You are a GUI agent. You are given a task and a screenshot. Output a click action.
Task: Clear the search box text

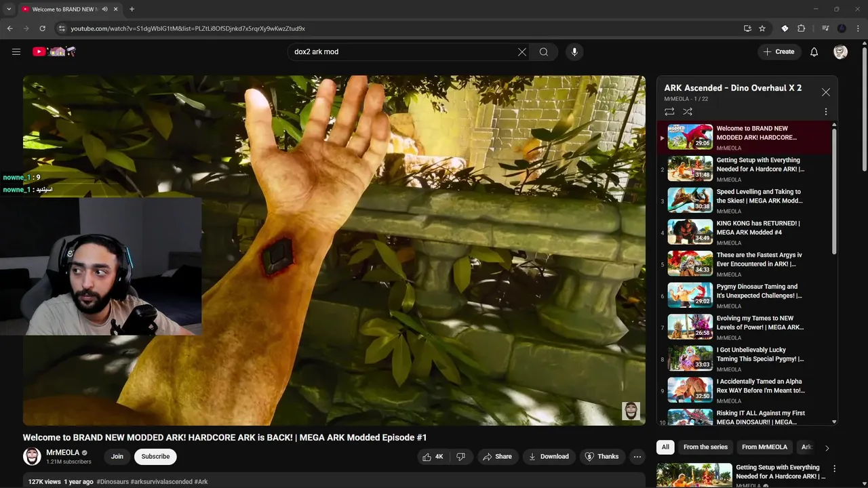point(522,52)
